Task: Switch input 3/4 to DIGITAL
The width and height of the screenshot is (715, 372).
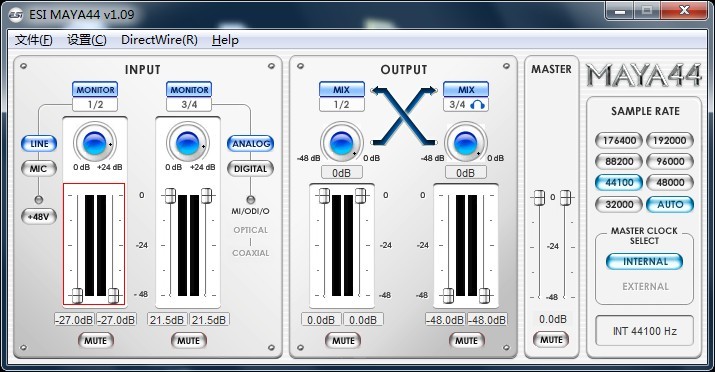Action: pyautogui.click(x=250, y=169)
